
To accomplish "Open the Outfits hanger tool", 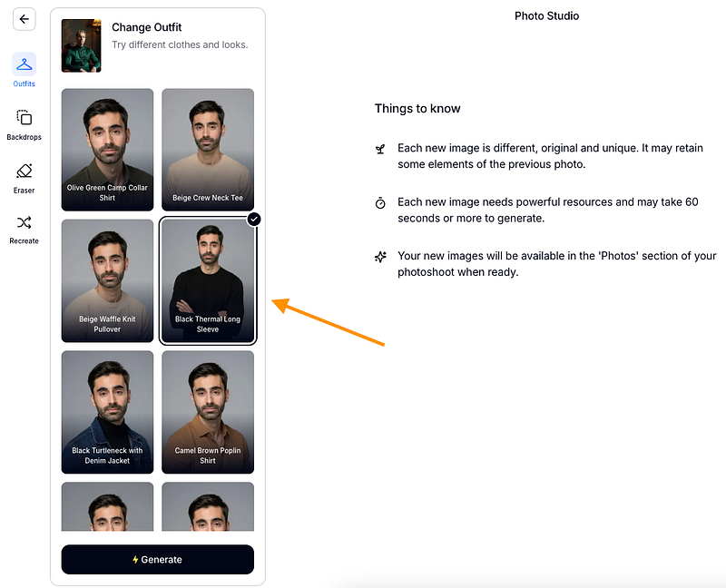I will tap(25, 64).
